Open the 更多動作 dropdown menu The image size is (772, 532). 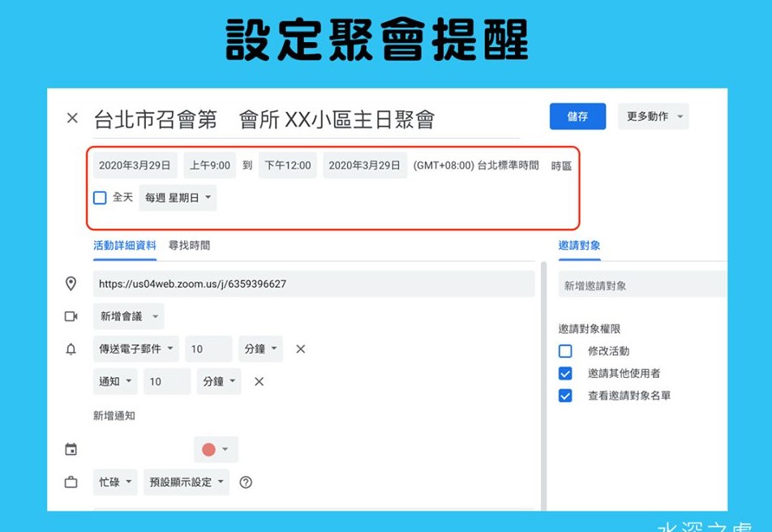[x=653, y=117]
